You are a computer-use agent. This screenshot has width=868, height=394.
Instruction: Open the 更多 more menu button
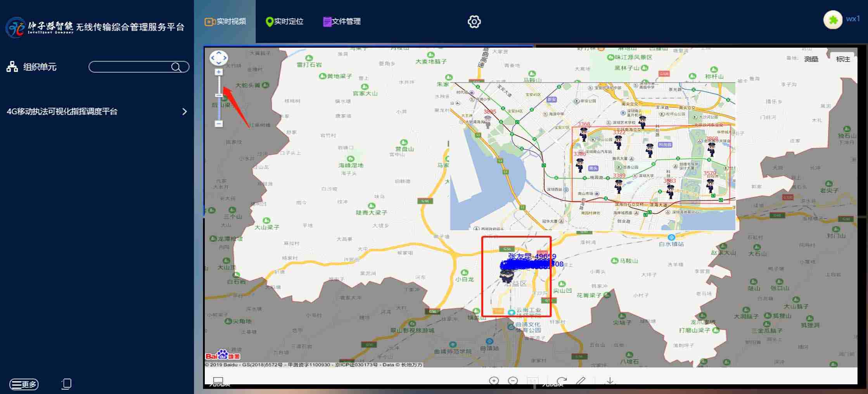(24, 384)
